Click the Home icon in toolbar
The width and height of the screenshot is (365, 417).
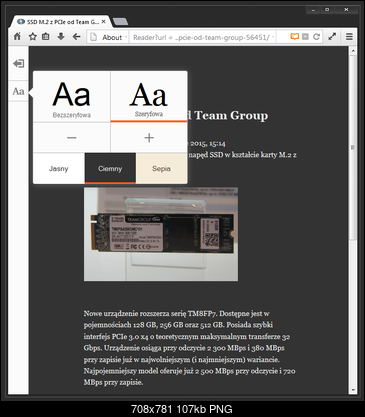[17, 37]
